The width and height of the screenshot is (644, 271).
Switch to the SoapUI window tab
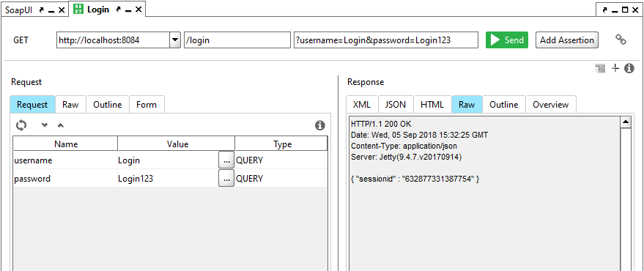pyautogui.click(x=18, y=10)
